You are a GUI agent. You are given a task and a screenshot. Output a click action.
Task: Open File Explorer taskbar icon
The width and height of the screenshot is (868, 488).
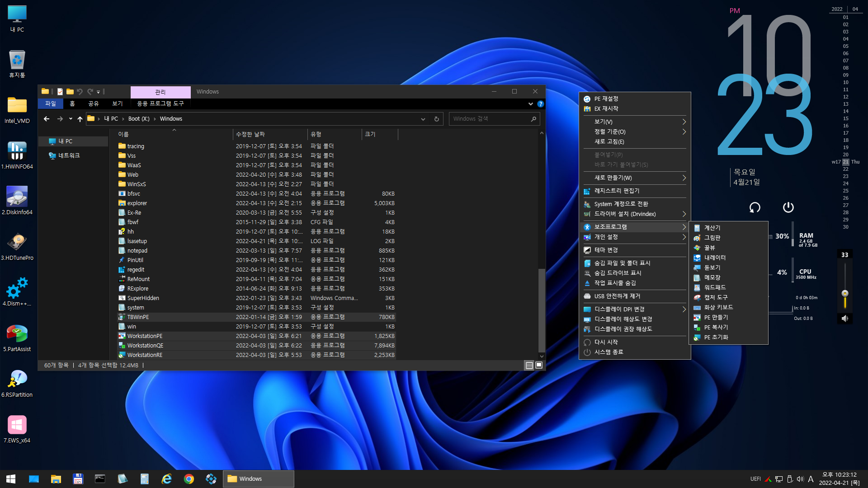[56, 479]
